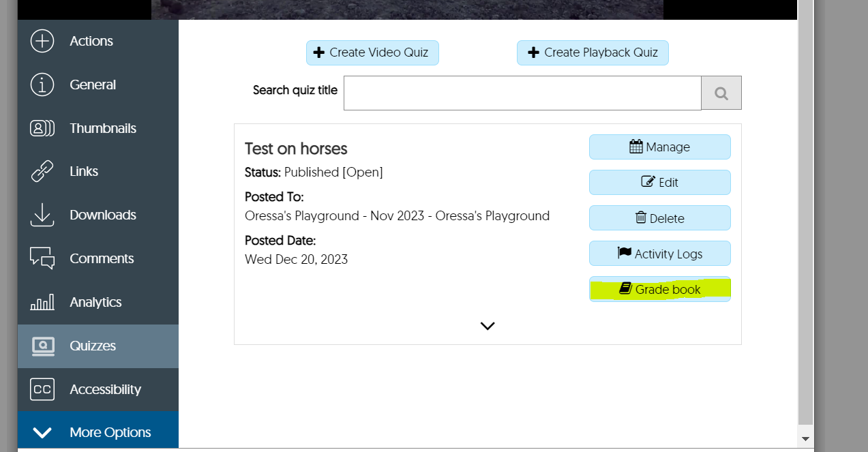This screenshot has width=868, height=452.
Task: Click the scrollbar down arrow
Action: [805, 438]
